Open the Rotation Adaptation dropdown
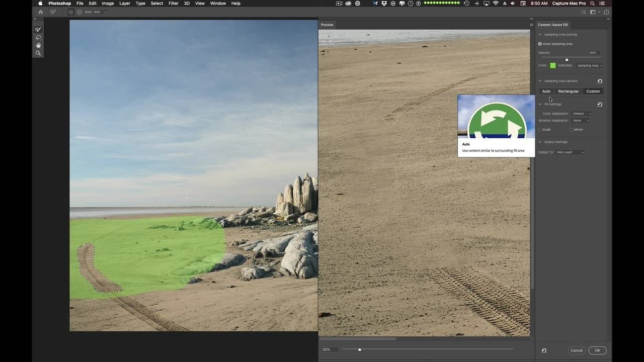The width and height of the screenshot is (644, 362). [x=580, y=121]
